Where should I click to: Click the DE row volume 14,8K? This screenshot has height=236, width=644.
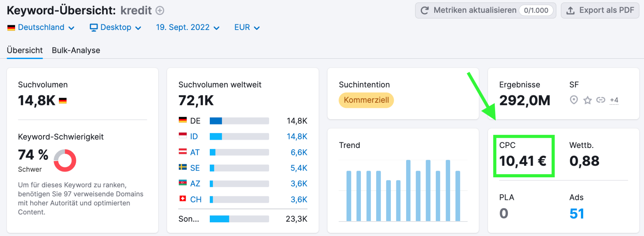click(x=297, y=121)
